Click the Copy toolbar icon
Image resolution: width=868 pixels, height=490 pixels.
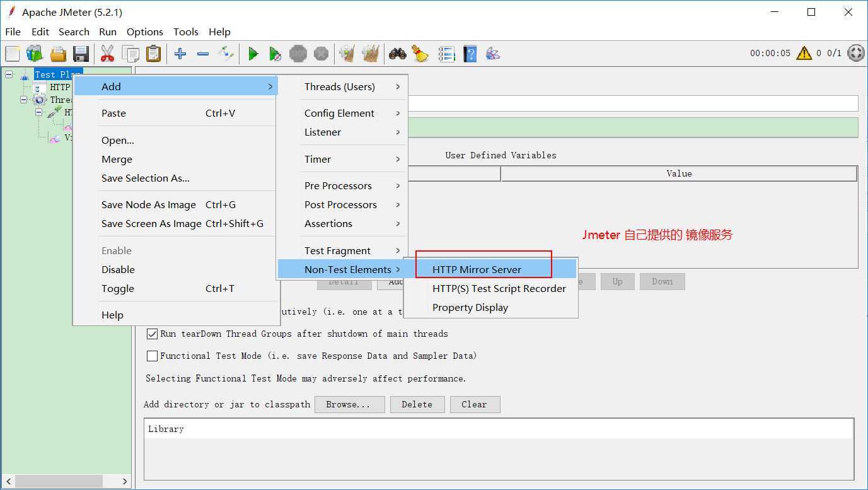click(x=130, y=54)
